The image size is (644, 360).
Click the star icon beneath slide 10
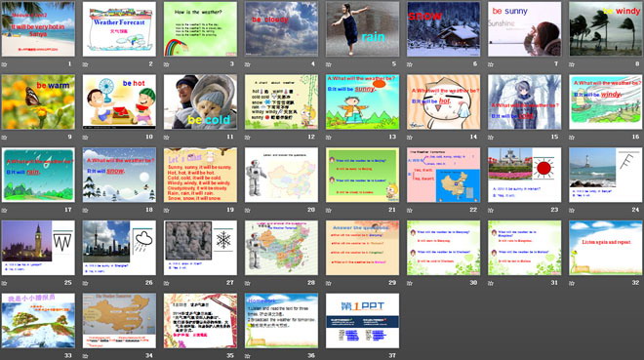coord(86,138)
